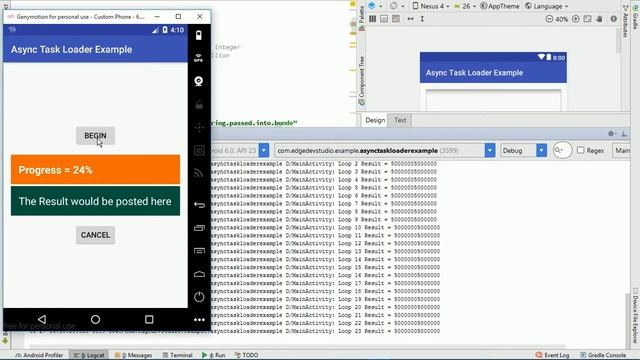Zoom out the layout preview
640x360 pixels.
[x=549, y=19]
